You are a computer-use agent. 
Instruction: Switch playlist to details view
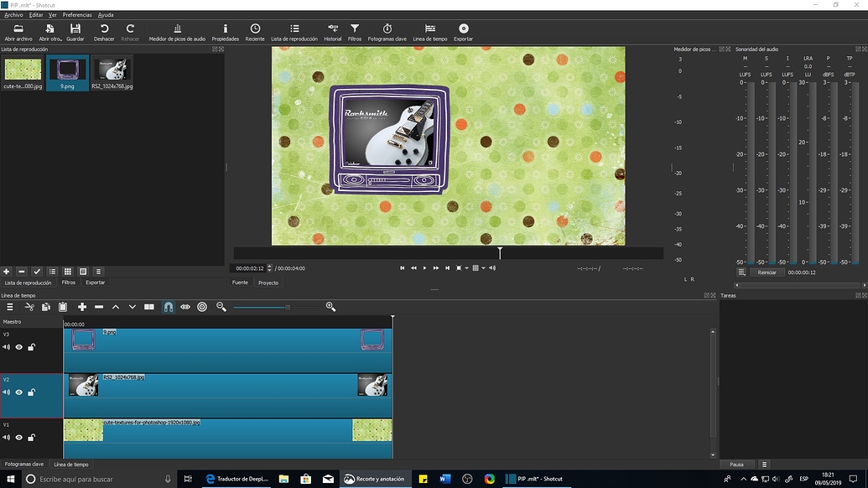coord(52,272)
